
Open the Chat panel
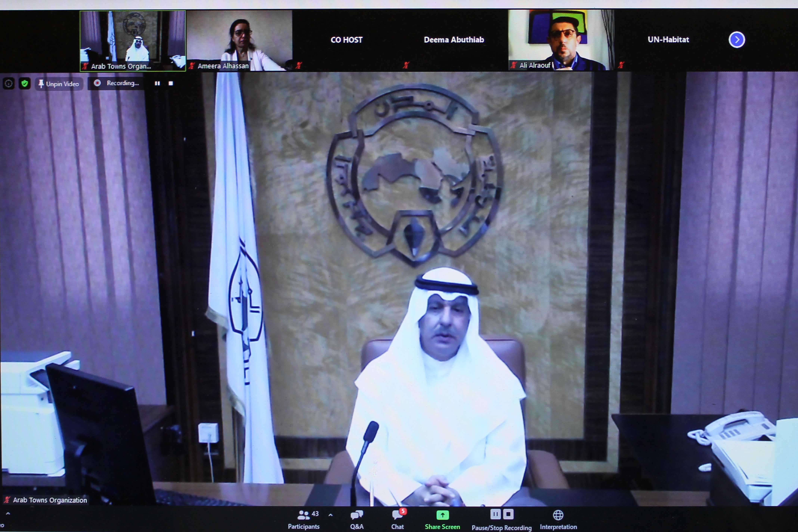(398, 519)
